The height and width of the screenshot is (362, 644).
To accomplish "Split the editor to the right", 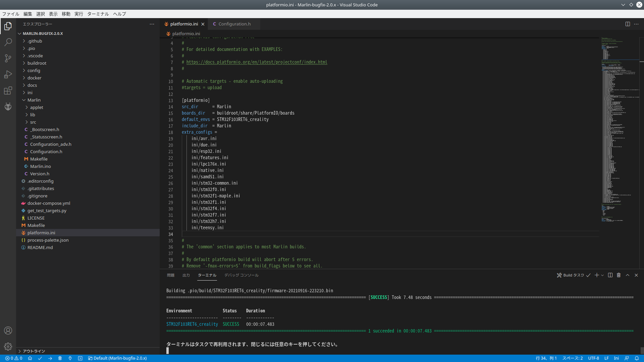I will click(x=627, y=24).
